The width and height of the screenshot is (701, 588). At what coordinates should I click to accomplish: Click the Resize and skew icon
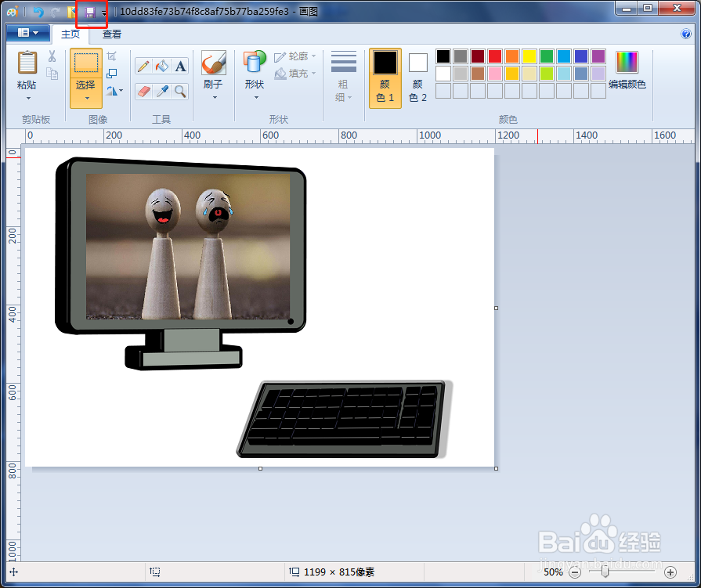click(x=112, y=74)
